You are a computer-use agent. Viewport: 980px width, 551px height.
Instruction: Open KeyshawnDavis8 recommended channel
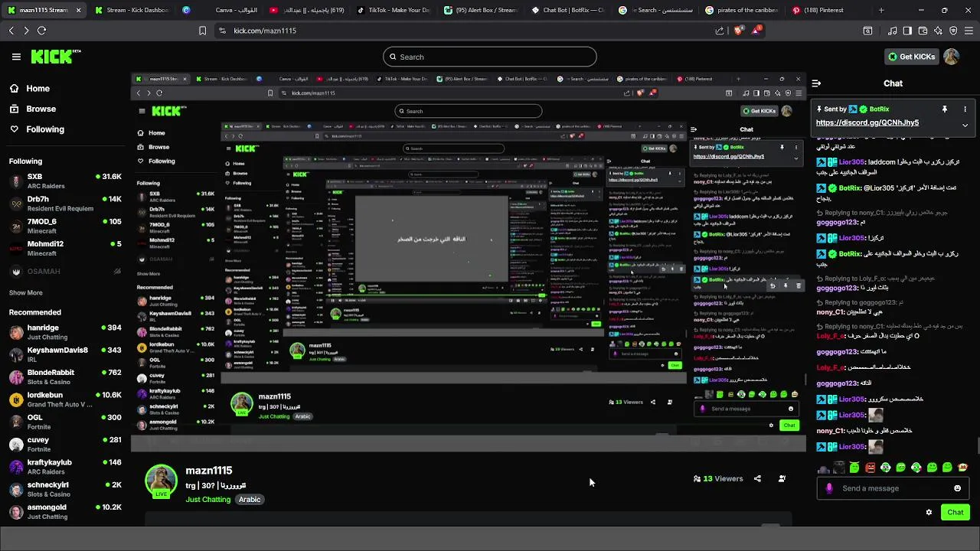coord(65,354)
